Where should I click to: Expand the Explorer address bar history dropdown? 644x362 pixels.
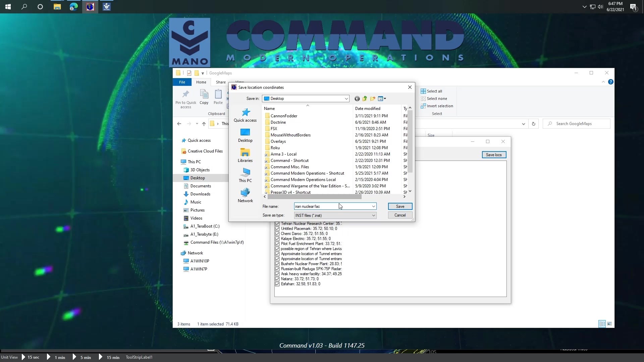(x=523, y=124)
